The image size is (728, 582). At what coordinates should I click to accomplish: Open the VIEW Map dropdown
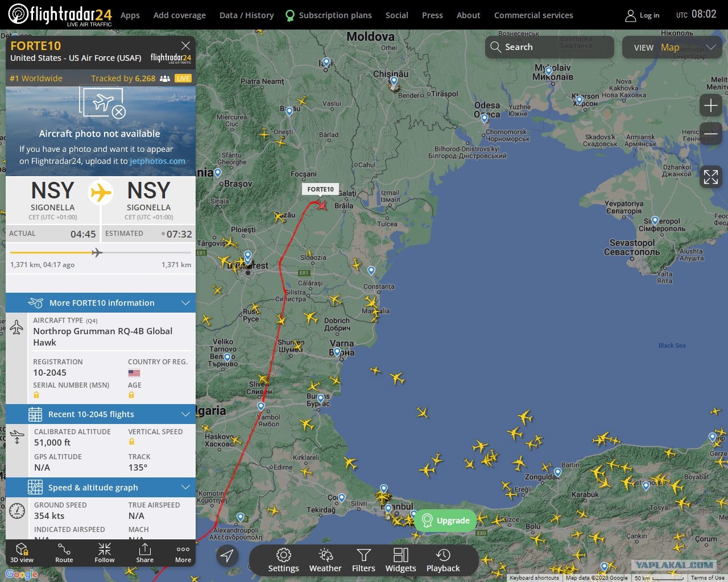tap(673, 47)
